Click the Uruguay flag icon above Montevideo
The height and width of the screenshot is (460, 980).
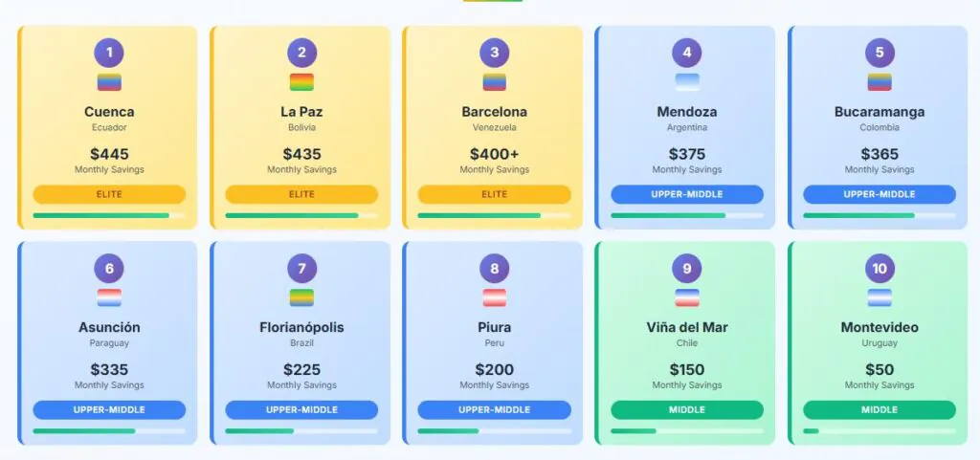coord(880,297)
